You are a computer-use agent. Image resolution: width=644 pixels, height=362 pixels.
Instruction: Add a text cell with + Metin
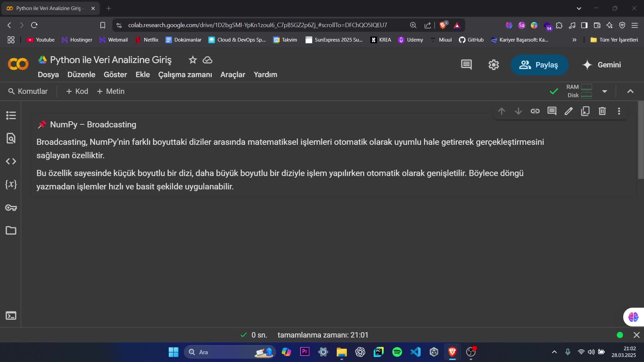pos(110,91)
